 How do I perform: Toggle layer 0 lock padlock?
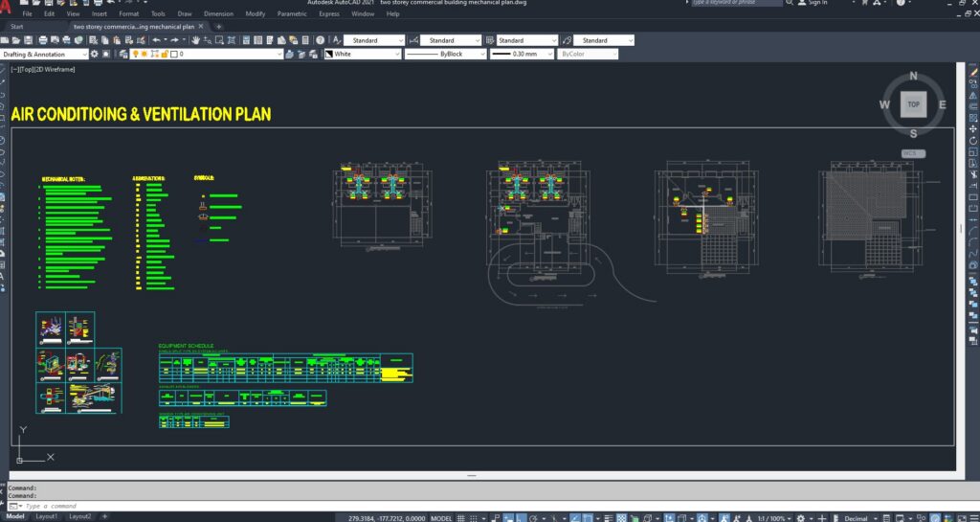click(165, 54)
